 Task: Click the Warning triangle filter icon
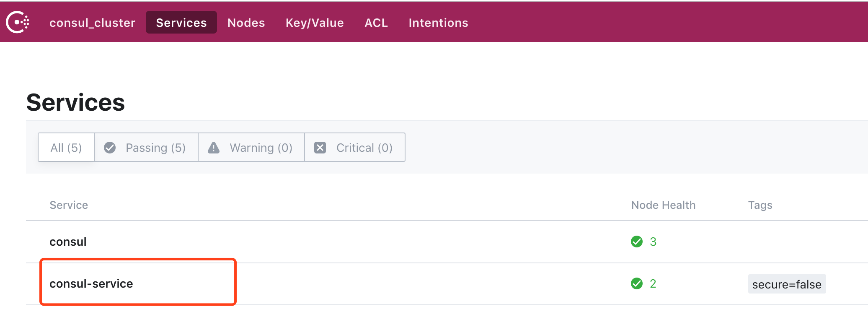pyautogui.click(x=214, y=148)
